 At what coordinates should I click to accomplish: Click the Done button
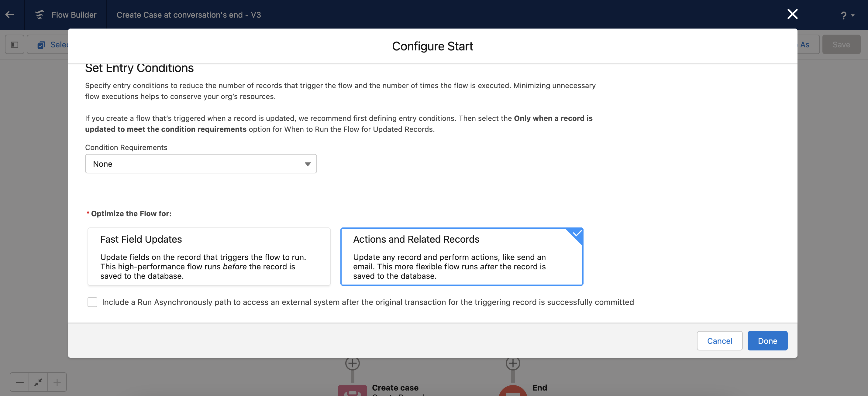(x=767, y=341)
